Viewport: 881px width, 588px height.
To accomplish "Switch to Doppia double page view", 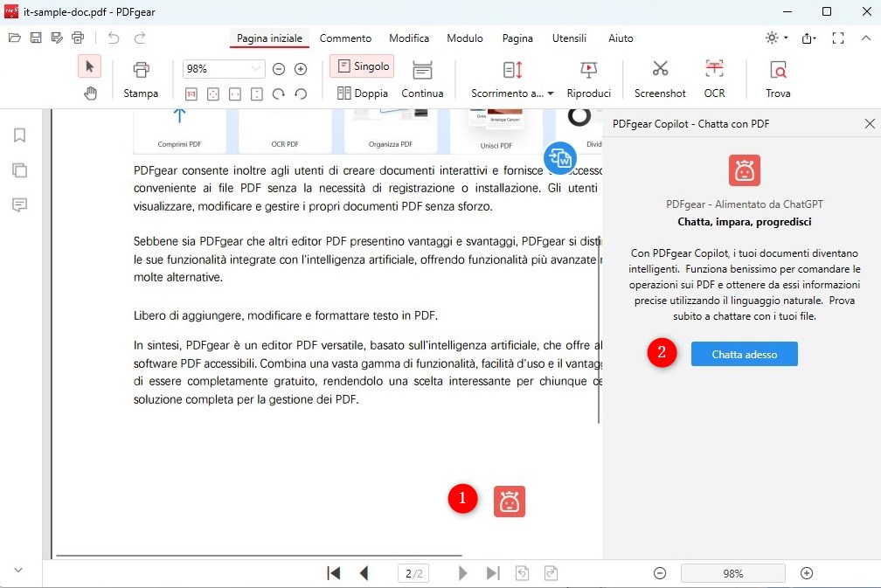I will [363, 93].
